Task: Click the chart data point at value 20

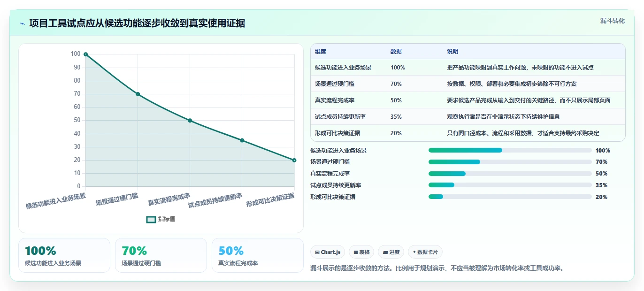Action: (x=294, y=160)
